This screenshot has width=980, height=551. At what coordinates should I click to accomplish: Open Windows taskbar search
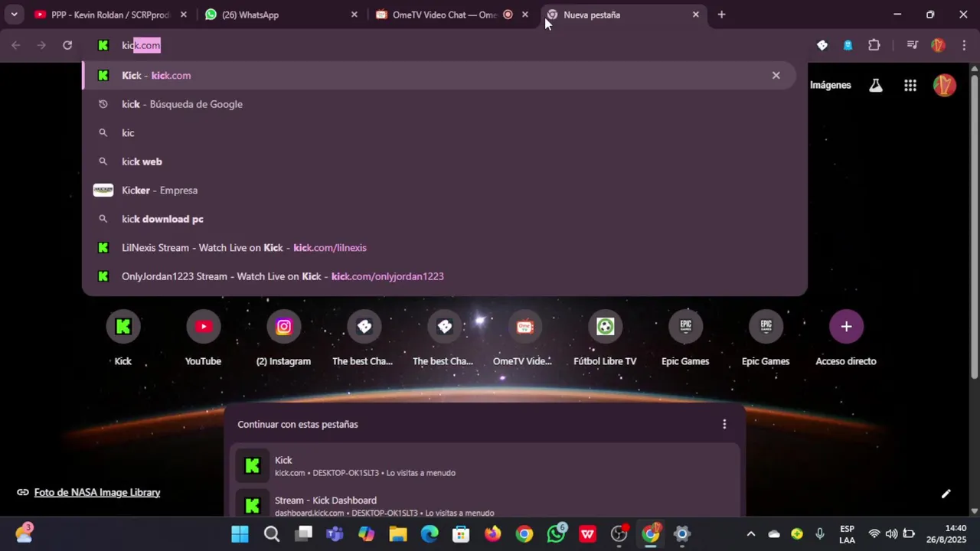272,533
